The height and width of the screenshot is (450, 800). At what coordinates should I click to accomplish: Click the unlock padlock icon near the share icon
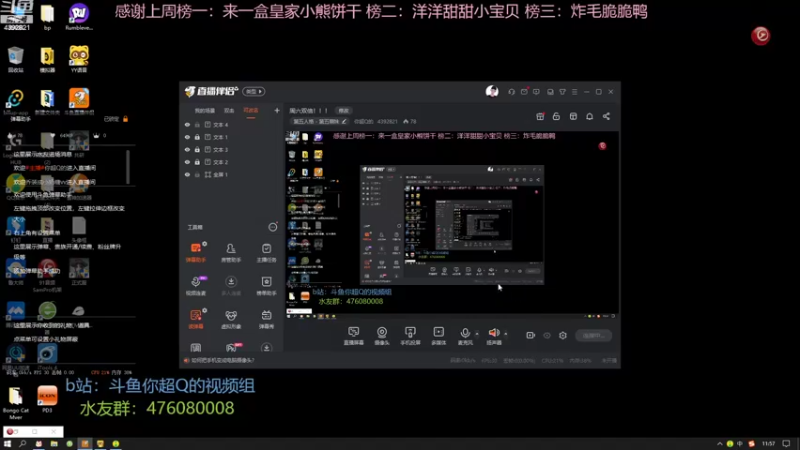pos(556,116)
